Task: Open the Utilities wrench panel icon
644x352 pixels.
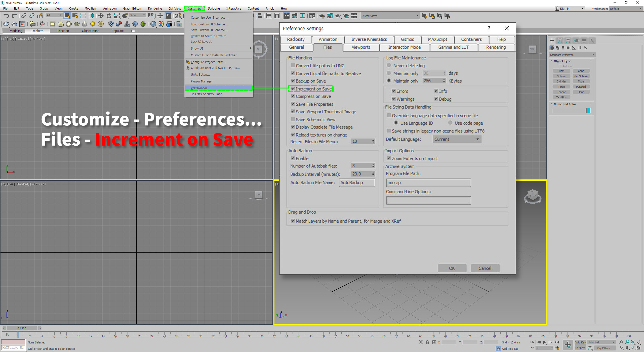Action: 592,41
